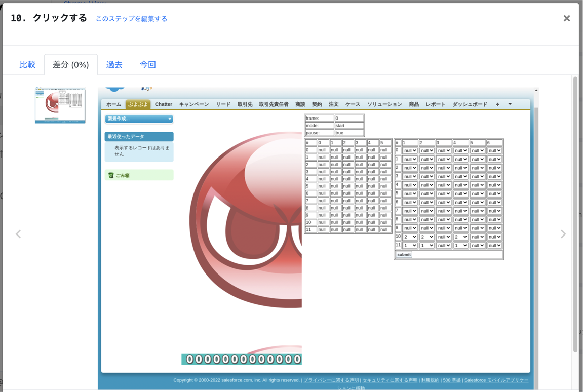Screen dimensions: 583x392
Task: Click the 最近使ったデータ header
Action: pos(139,137)
